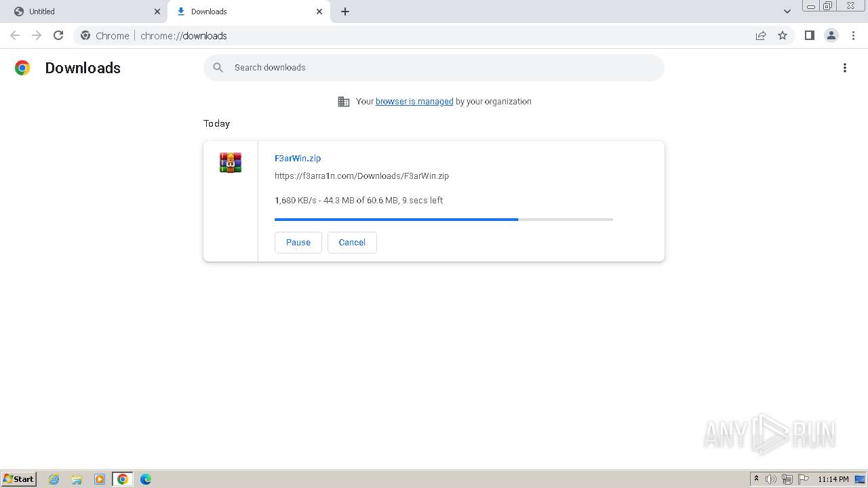The height and width of the screenshot is (488, 868).
Task: Click the F3arWin.zip archive file icon
Action: point(231,163)
